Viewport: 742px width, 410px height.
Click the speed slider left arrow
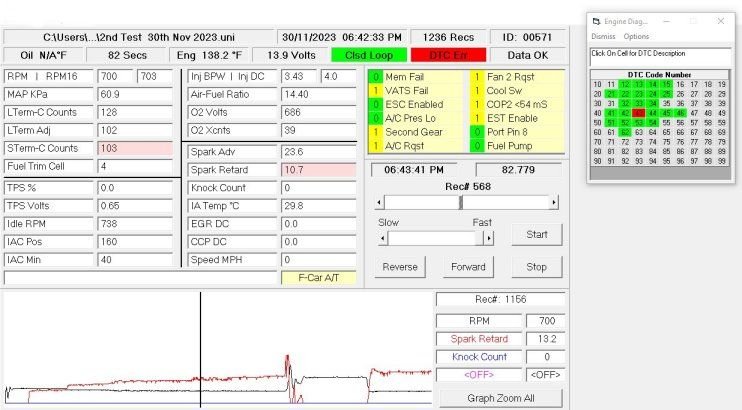pyautogui.click(x=383, y=238)
